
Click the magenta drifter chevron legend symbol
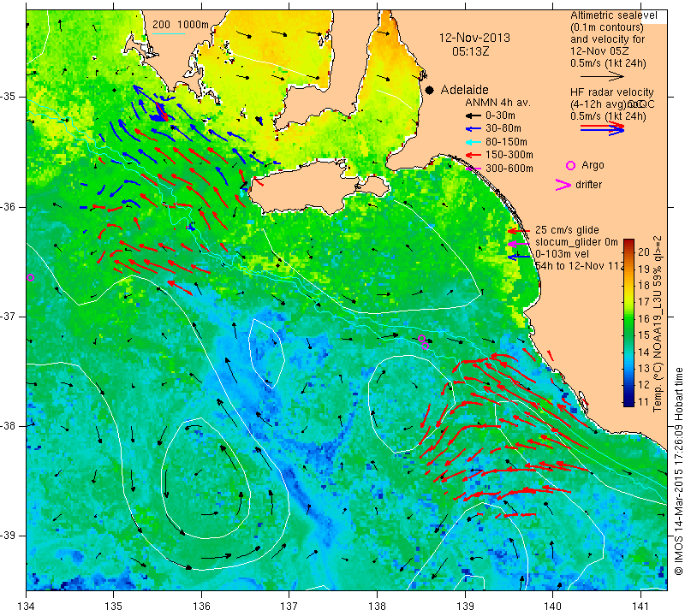click(563, 185)
